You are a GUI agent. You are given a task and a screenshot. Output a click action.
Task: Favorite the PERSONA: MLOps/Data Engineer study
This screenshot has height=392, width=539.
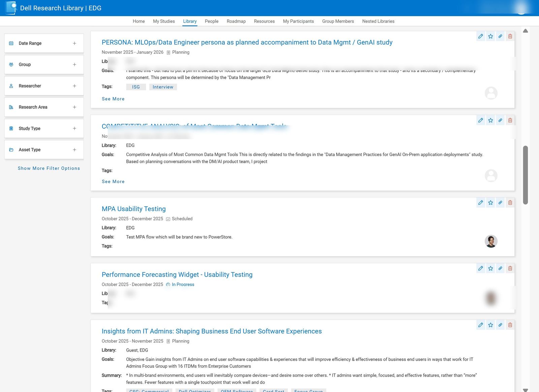click(x=490, y=36)
